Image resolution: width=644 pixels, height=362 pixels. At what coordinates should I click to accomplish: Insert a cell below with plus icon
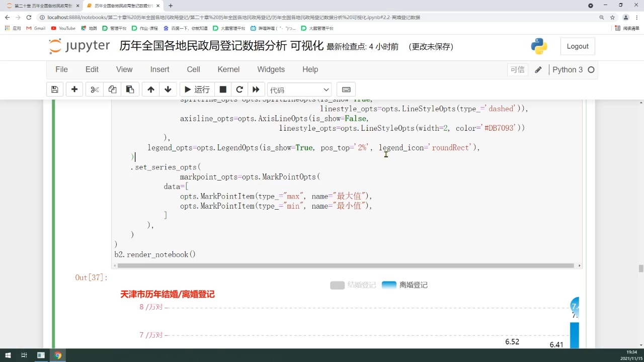[x=74, y=89]
